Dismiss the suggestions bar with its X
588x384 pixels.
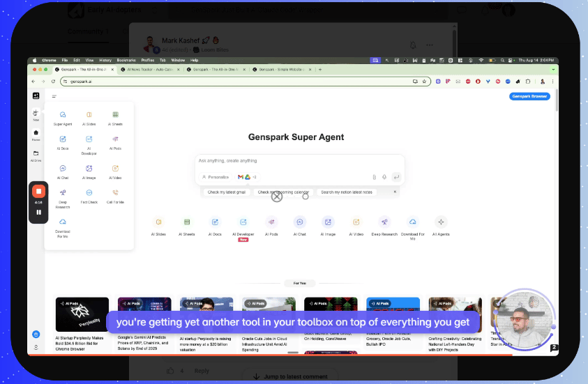(x=395, y=192)
